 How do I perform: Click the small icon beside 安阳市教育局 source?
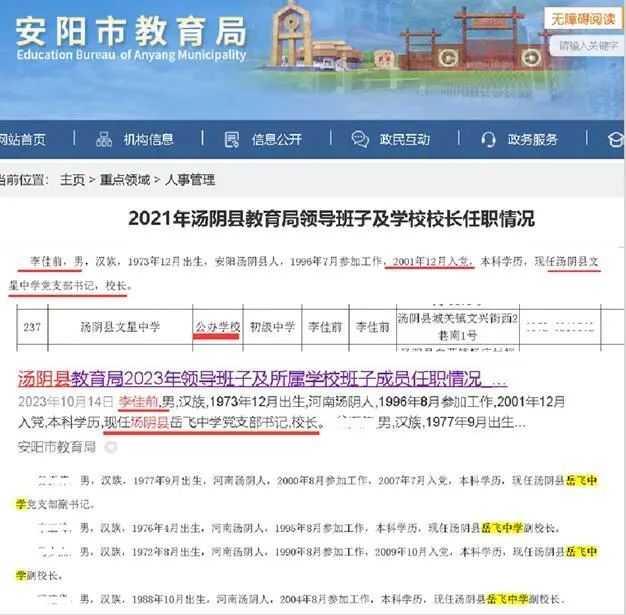(x=111, y=447)
